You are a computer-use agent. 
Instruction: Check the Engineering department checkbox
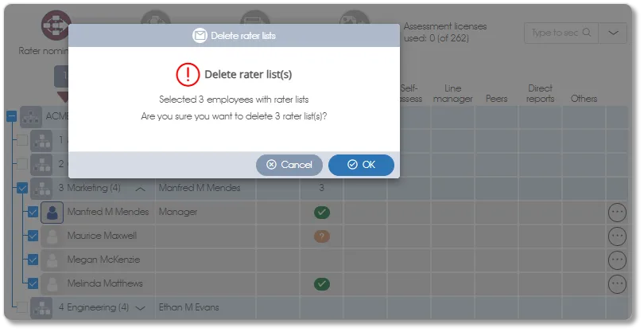pyautogui.click(x=22, y=308)
